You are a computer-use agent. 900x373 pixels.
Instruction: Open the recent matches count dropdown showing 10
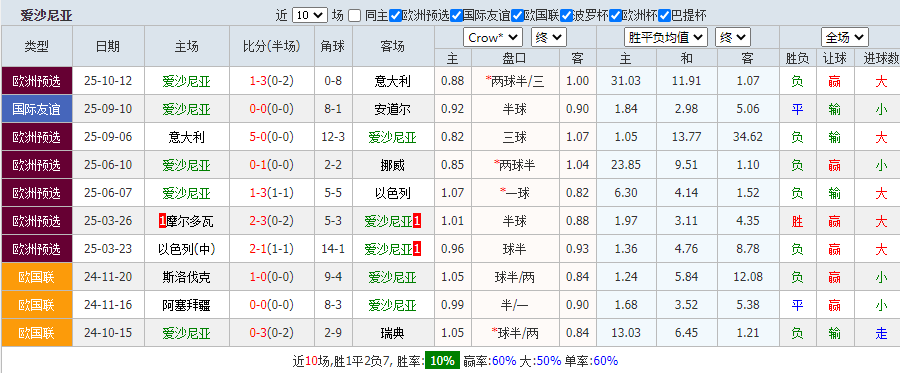point(309,15)
